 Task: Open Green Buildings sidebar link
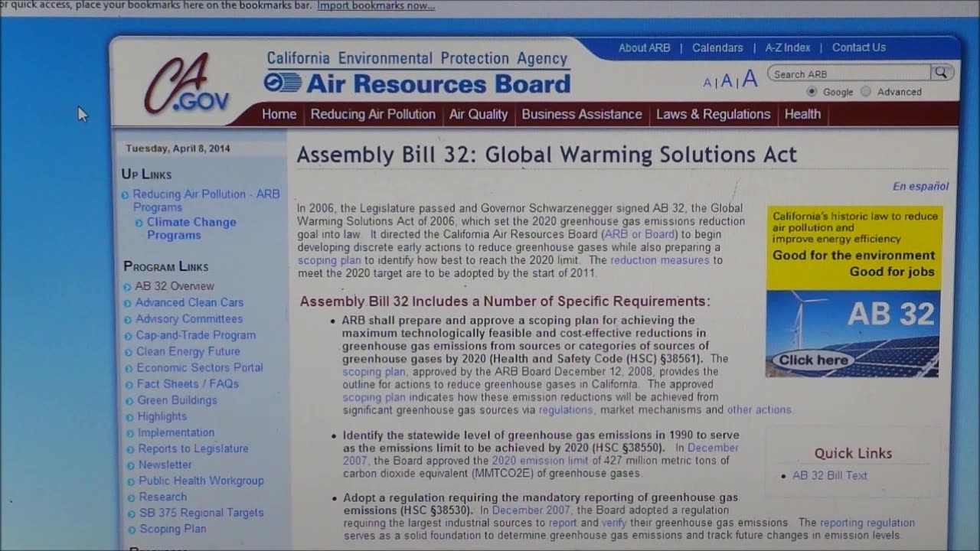click(177, 400)
